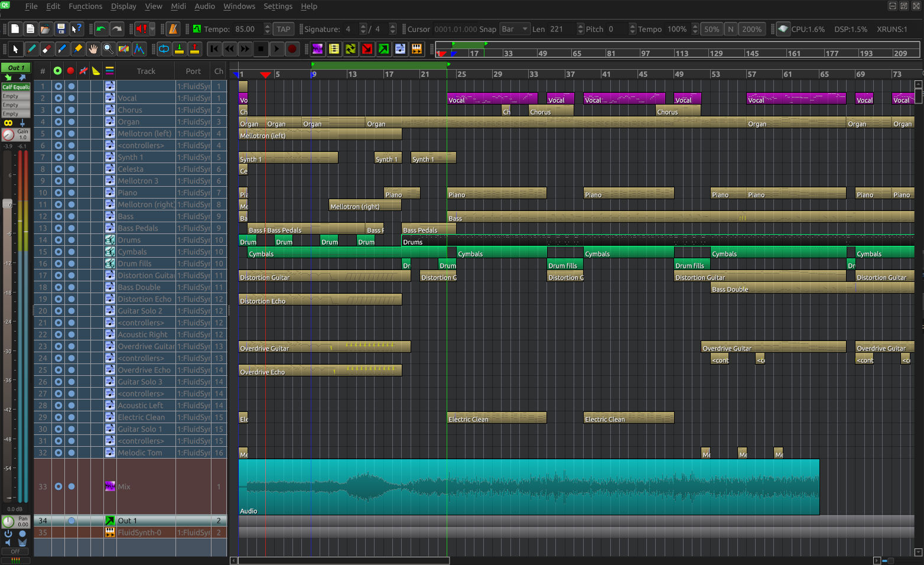Set tempo scaling to 200%
Viewport: 924px width, 565px height.
pyautogui.click(x=751, y=29)
